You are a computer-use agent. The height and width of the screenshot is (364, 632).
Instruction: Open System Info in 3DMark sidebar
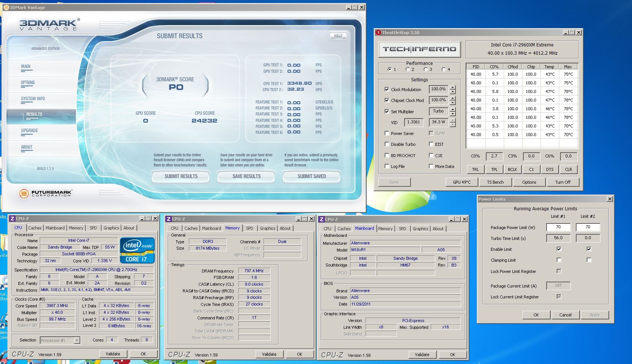tap(33, 99)
